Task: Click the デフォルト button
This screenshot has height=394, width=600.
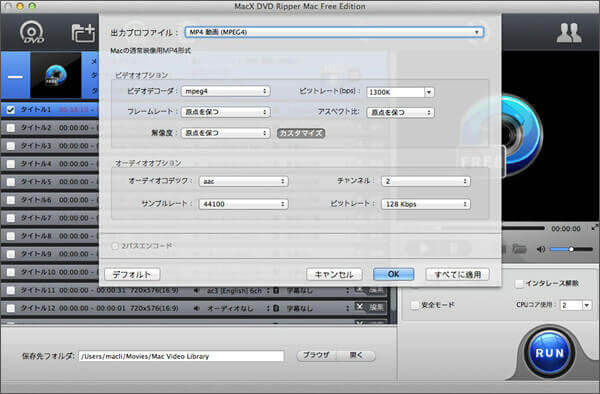Action: coord(132,274)
